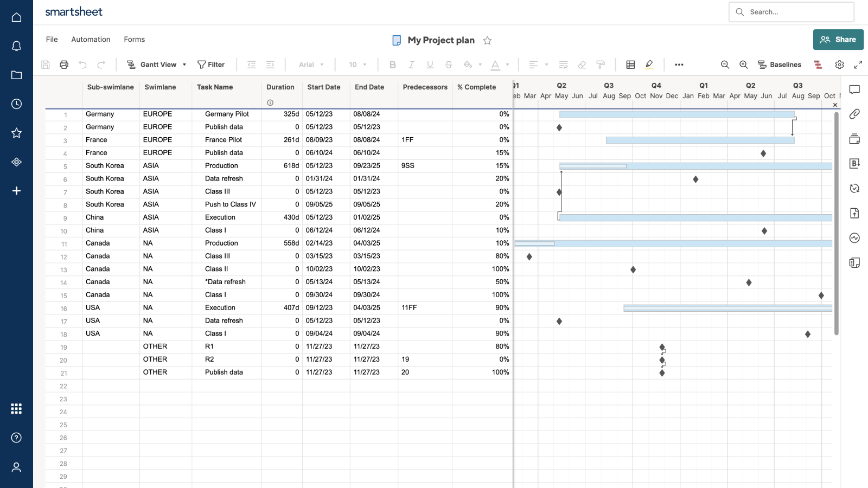The height and width of the screenshot is (488, 868).
Task: Open the attachments panel
Action: (x=855, y=114)
